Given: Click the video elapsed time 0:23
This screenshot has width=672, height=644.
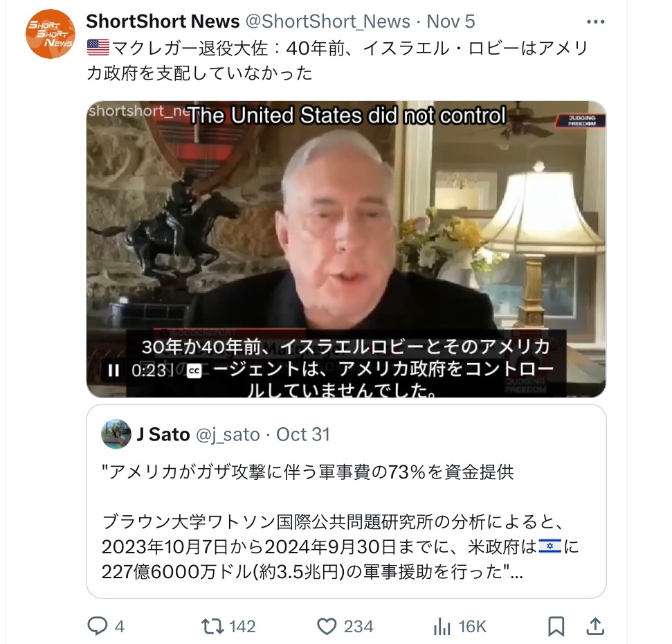Looking at the screenshot, I should [149, 370].
